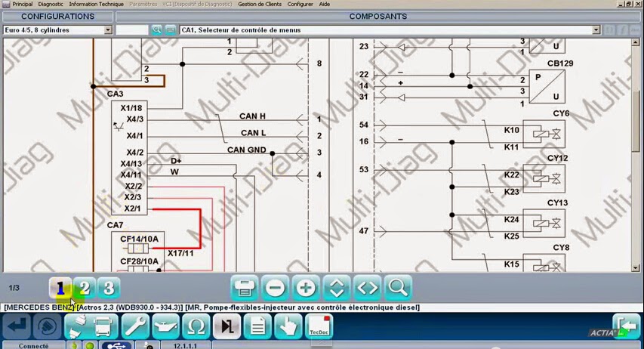Click the first greyed icon right of component dropdown
Viewport: 644px width, 349px height.
coord(610,30)
